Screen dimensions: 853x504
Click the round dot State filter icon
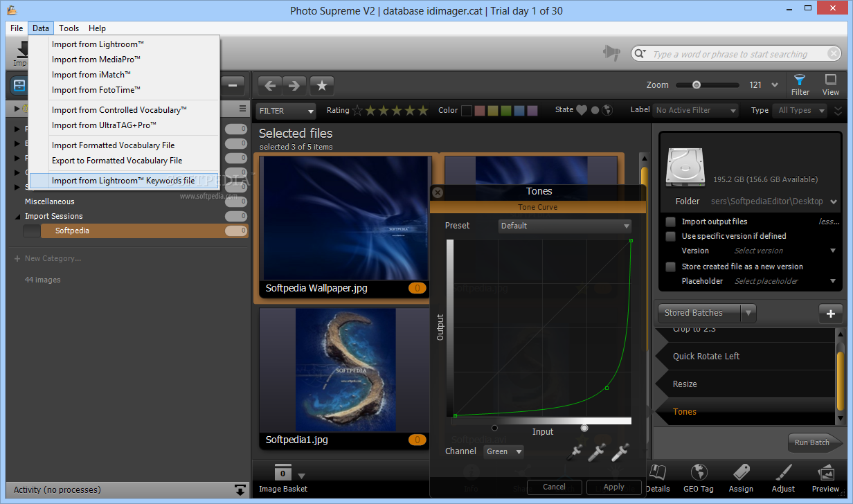click(x=595, y=110)
